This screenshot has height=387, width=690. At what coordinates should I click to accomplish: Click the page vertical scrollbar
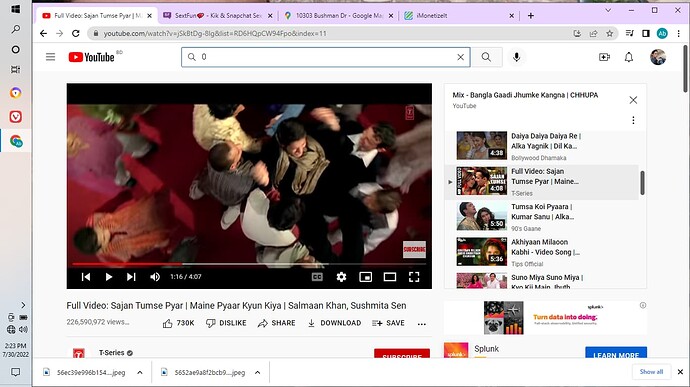point(685,69)
